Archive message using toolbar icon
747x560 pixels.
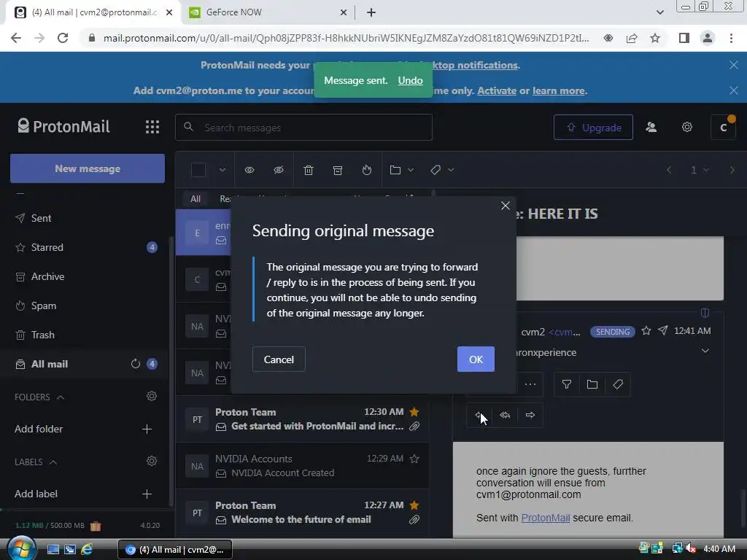(x=338, y=170)
